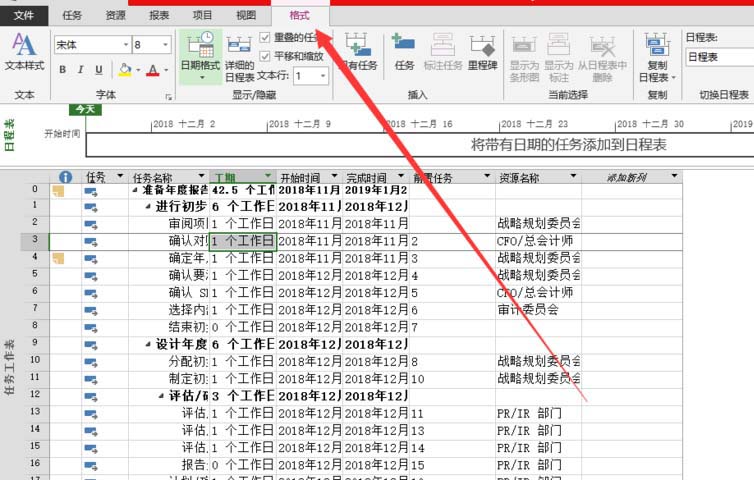Click CFO/总会计师 resource cell in row 3
Viewport: 754px width, 480px height.
coord(538,241)
